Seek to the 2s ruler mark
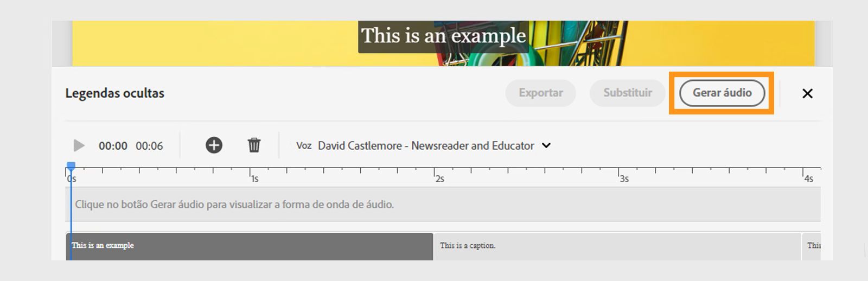Screen dimensions: 868x281 tap(435, 173)
